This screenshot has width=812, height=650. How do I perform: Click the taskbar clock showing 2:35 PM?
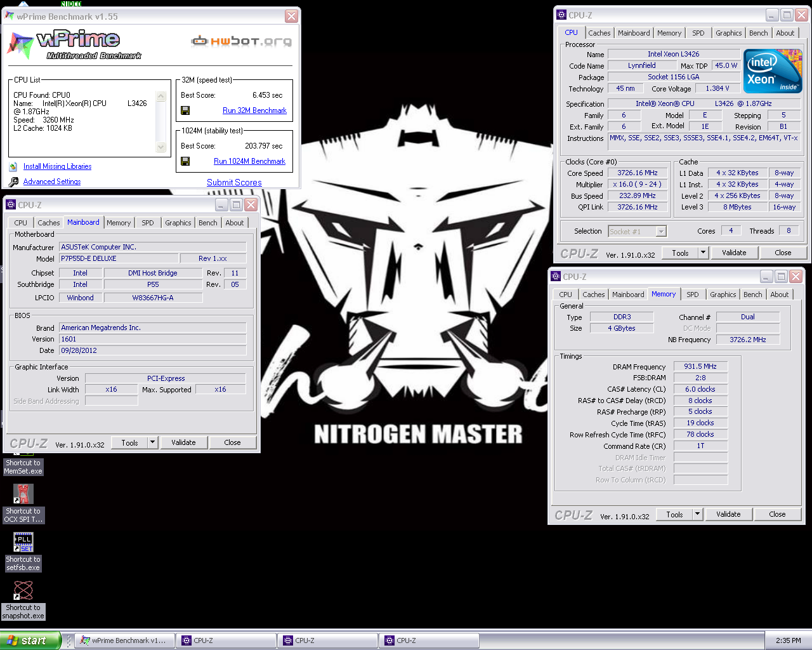(x=788, y=640)
